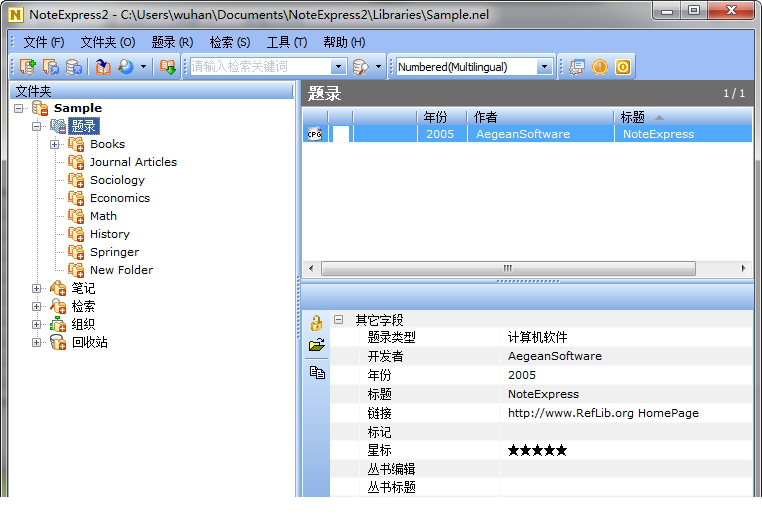762x516 pixels.
Task: Click the orange square O icon
Action: (623, 67)
